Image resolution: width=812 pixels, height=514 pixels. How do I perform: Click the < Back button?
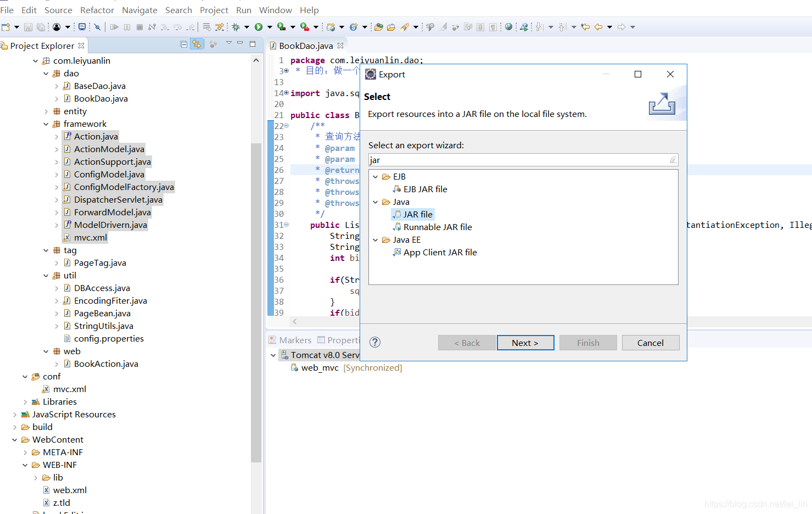pos(467,343)
